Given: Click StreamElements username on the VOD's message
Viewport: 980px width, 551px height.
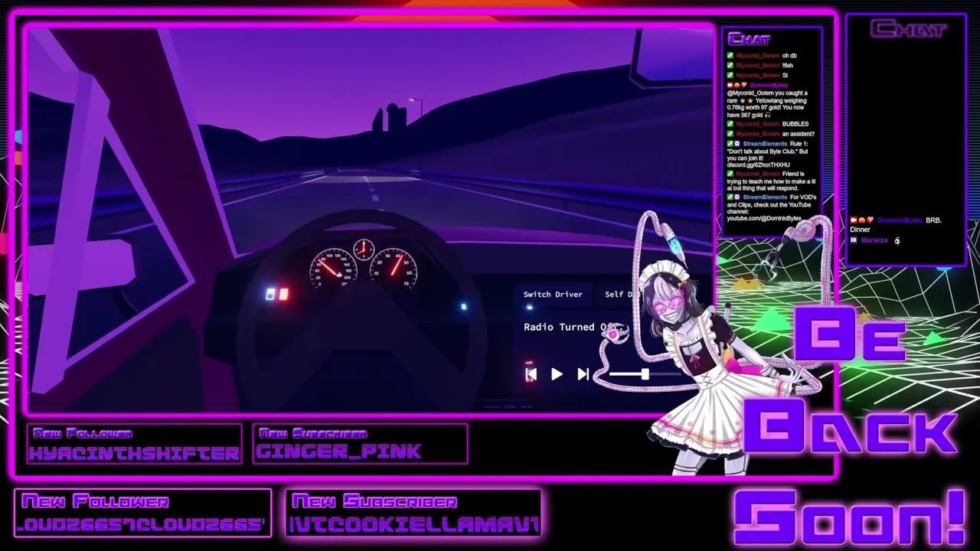Looking at the screenshot, I should pos(765,197).
